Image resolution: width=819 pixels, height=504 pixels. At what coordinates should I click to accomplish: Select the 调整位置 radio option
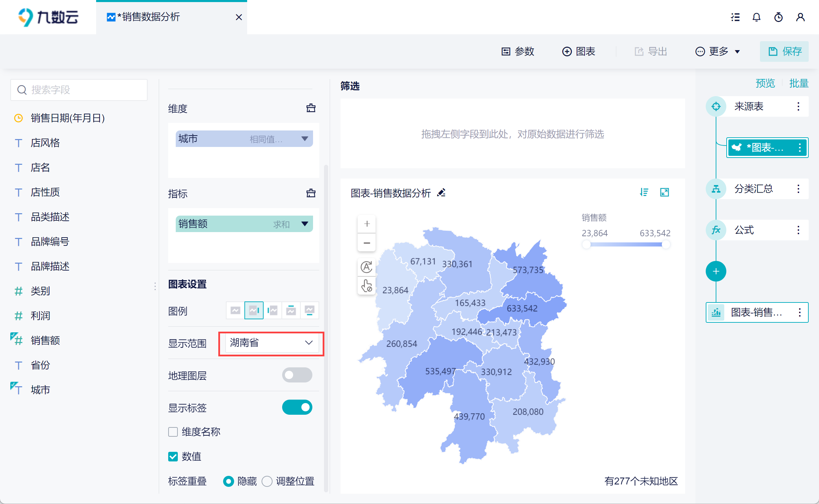click(x=267, y=481)
